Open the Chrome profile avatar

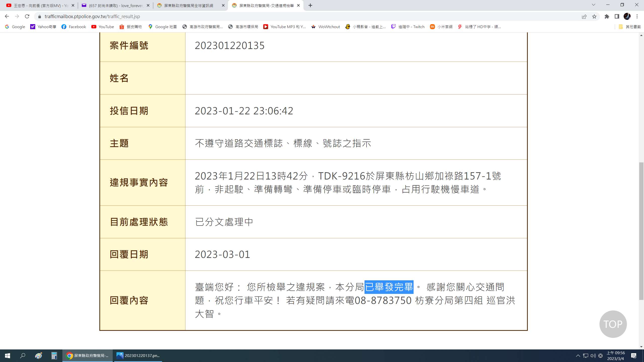tap(627, 16)
